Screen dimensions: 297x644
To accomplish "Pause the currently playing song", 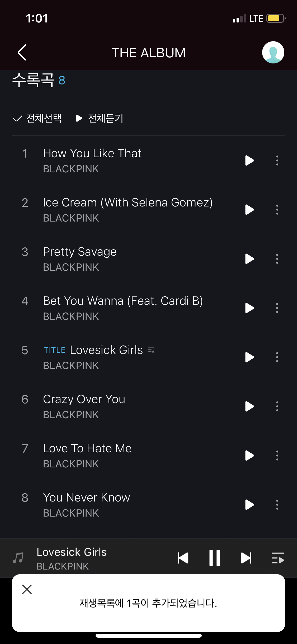I will (214, 558).
